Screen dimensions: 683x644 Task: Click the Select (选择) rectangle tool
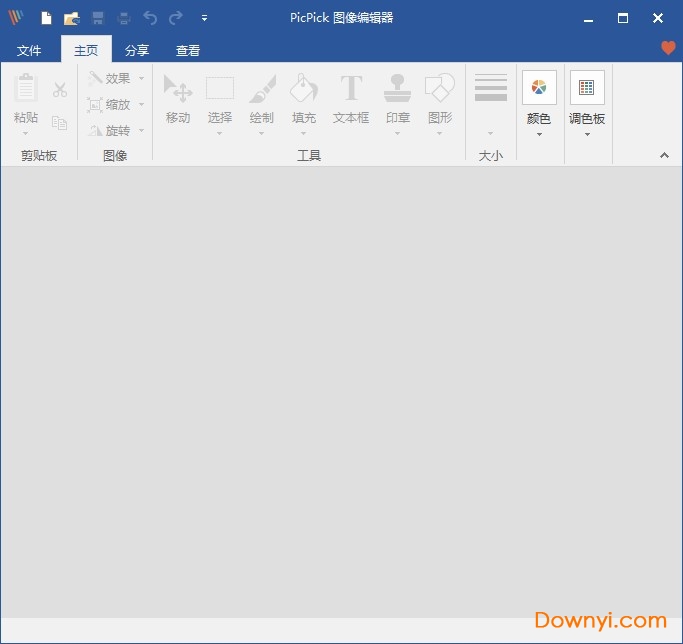(220, 99)
